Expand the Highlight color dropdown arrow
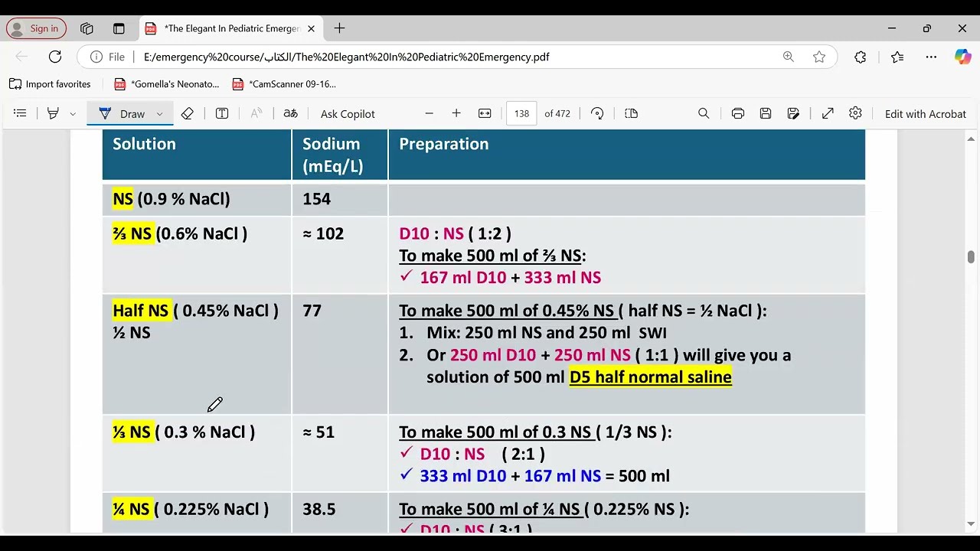The width and height of the screenshot is (980, 551). tap(73, 113)
